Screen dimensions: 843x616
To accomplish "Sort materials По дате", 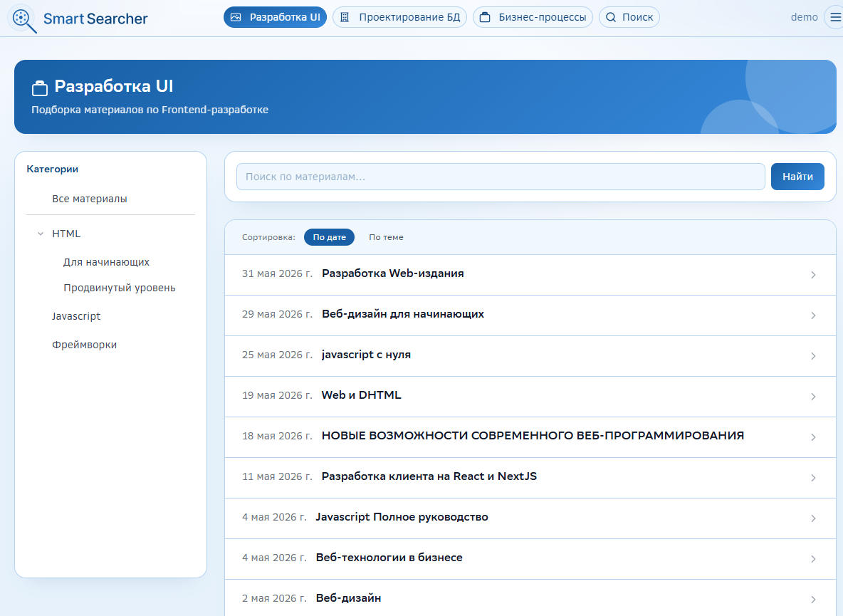I will (x=329, y=237).
